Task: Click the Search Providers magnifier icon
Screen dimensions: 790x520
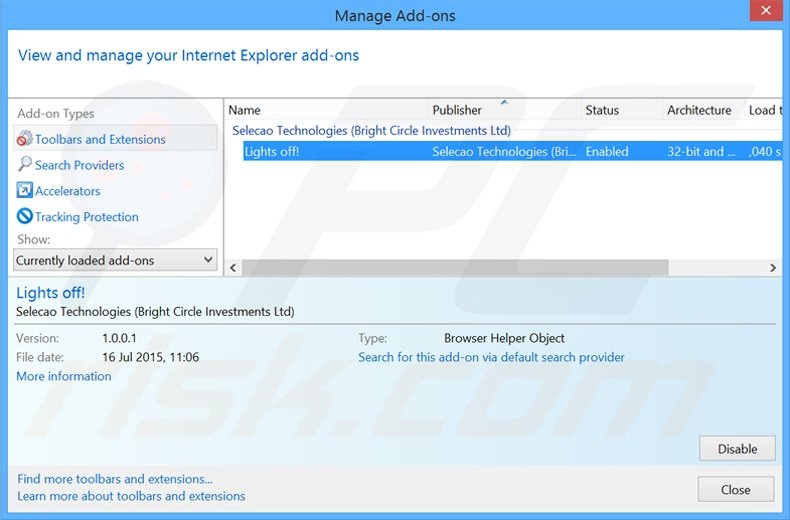Action: (x=24, y=164)
